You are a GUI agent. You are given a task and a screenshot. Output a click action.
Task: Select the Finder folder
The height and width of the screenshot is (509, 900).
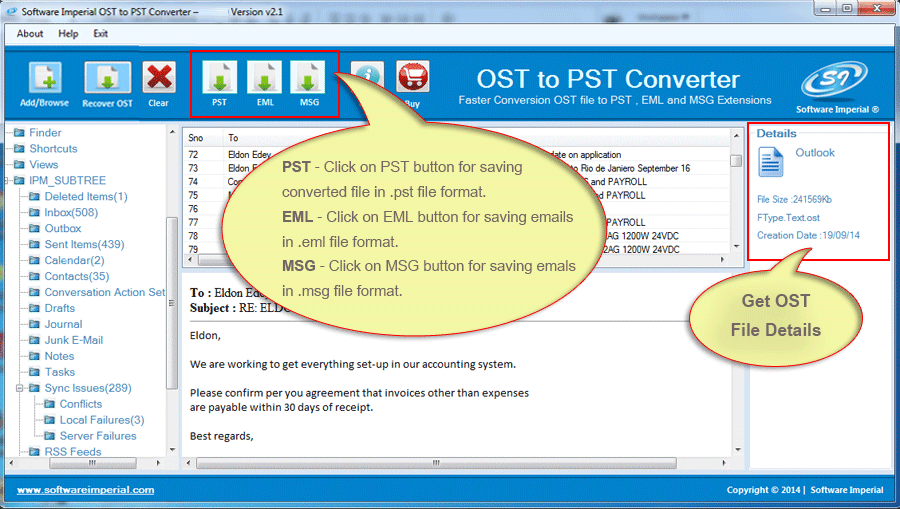tap(45, 133)
